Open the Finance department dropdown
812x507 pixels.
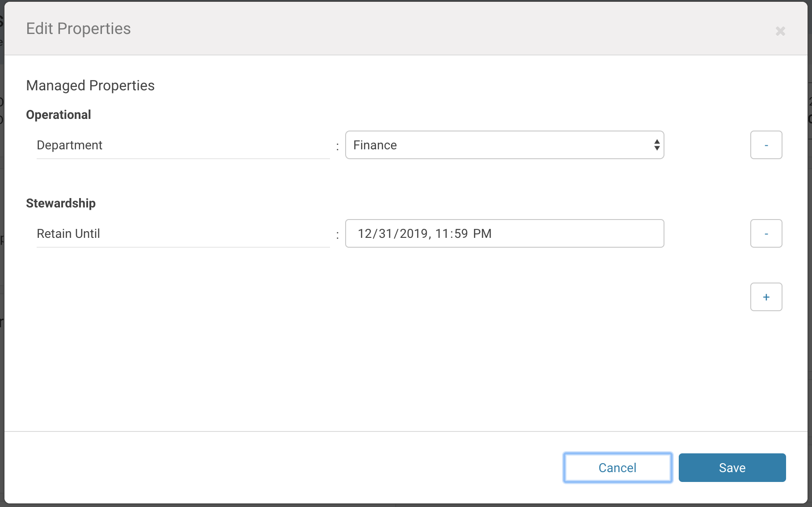(x=504, y=145)
